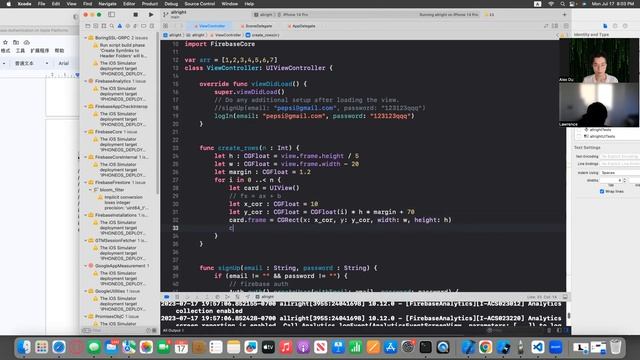640x360 pixels.
Task: Click the allright scheme selector
Action: [x=263, y=14]
